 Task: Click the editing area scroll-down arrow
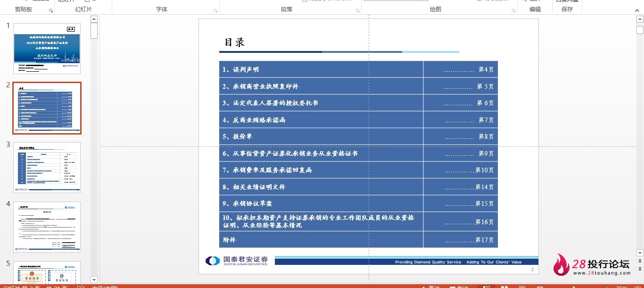coord(640,253)
